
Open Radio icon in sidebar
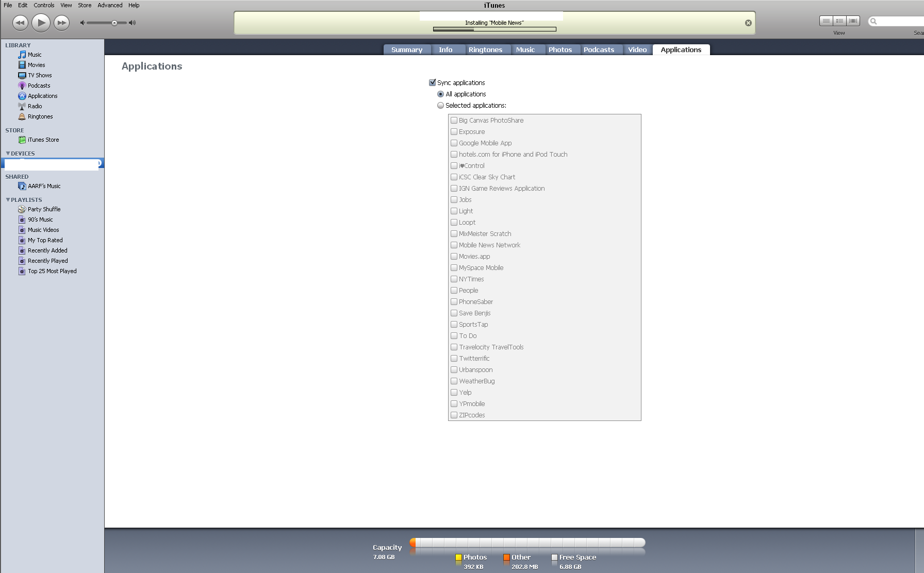(x=22, y=106)
